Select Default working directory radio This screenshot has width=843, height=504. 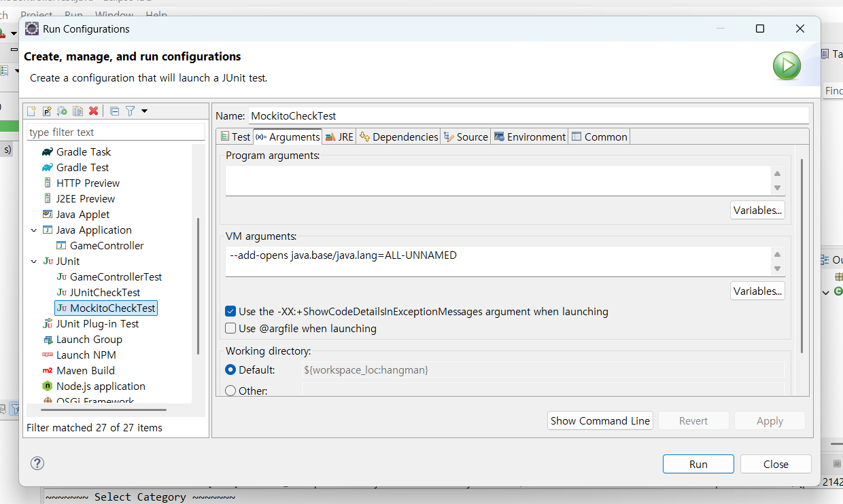(x=230, y=370)
